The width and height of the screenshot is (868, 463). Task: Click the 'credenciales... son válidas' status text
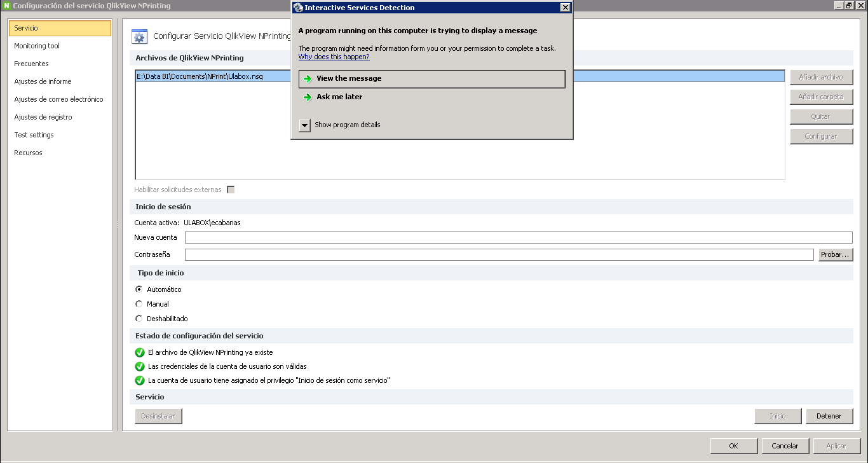[x=227, y=366]
